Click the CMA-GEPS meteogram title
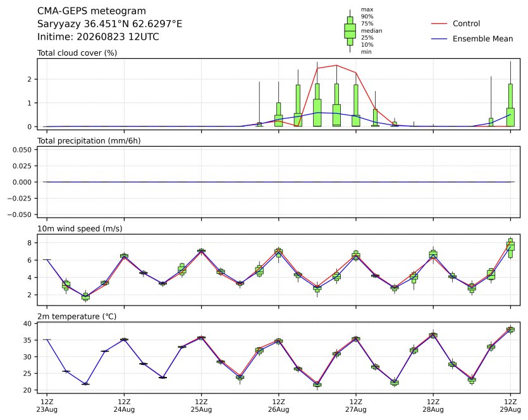This screenshot has height=420, width=528. pos(91,11)
